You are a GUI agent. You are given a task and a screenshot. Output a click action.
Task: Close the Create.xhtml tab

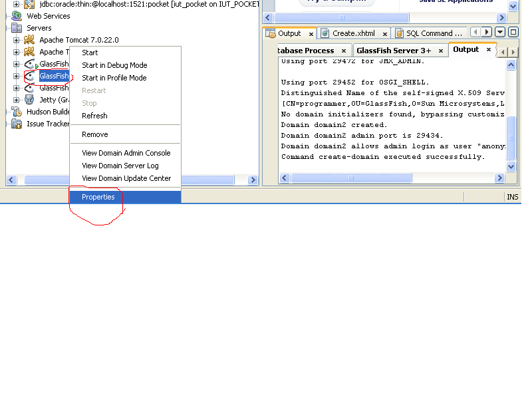click(385, 34)
